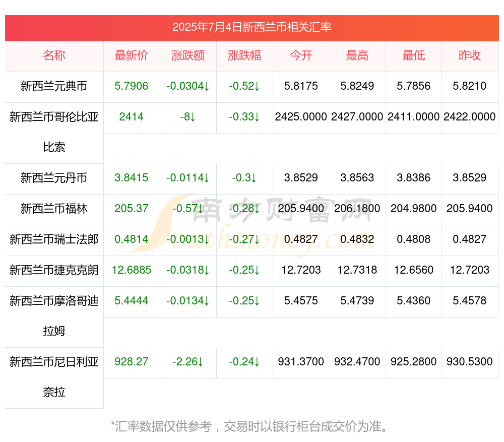The width and height of the screenshot is (504, 442).
Task: Click the high value 5.8249
Action: coord(357,86)
